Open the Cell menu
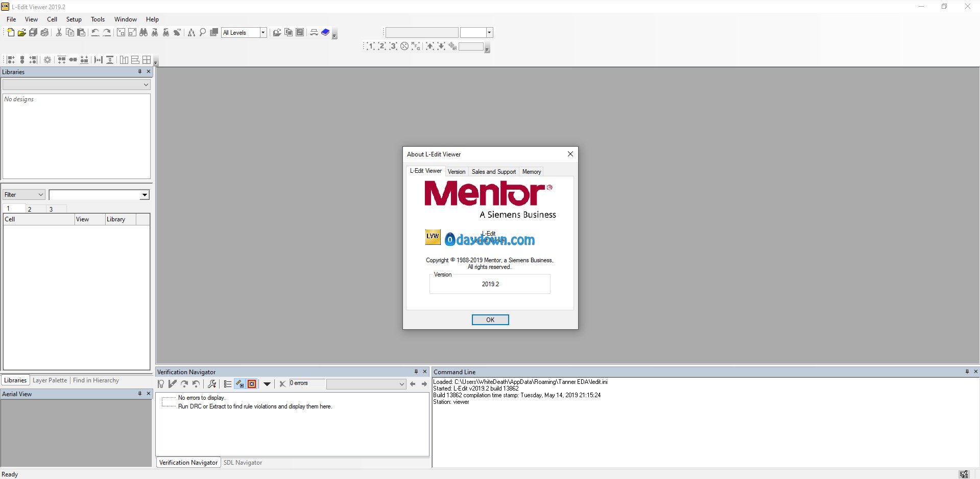980x479 pixels. coord(52,19)
